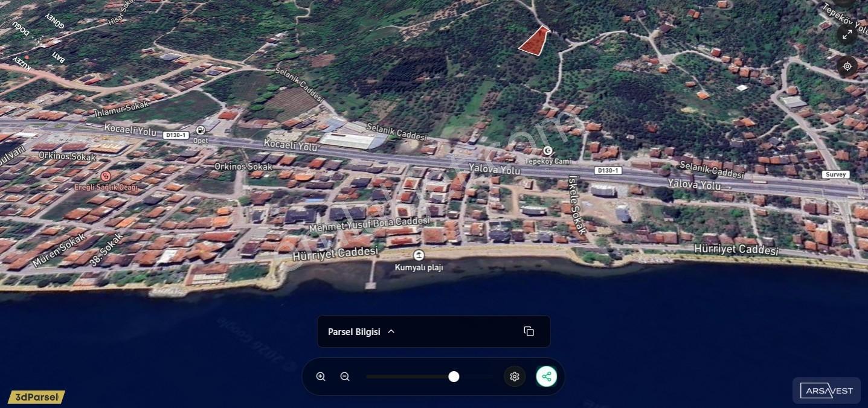Adjust the zoom slider thumb
868x408 pixels.
[454, 377]
